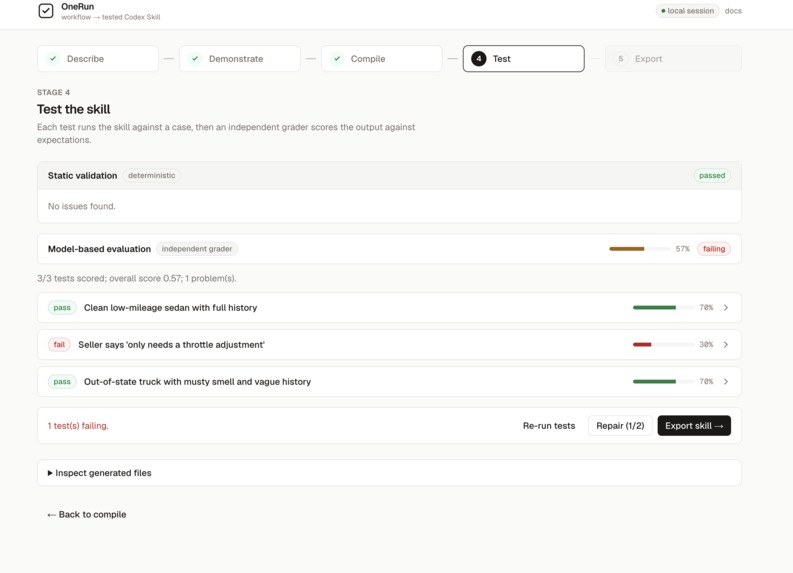Open the docs link
793x573 pixels.
(733, 11)
